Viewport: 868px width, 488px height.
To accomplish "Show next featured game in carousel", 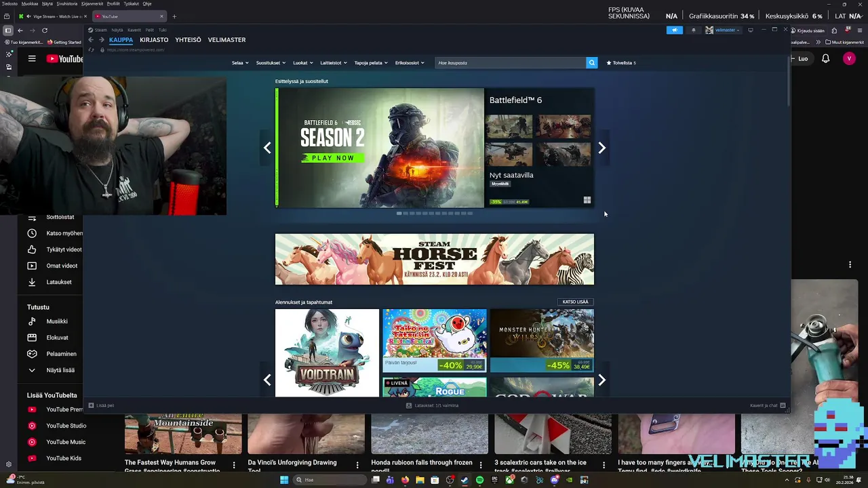I will (601, 148).
